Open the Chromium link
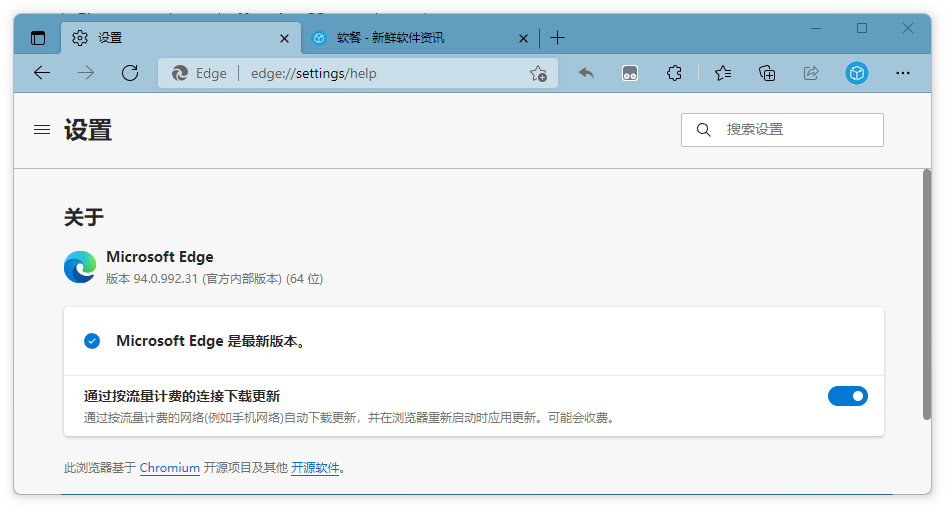The height and width of the screenshot is (509, 946). click(x=170, y=468)
